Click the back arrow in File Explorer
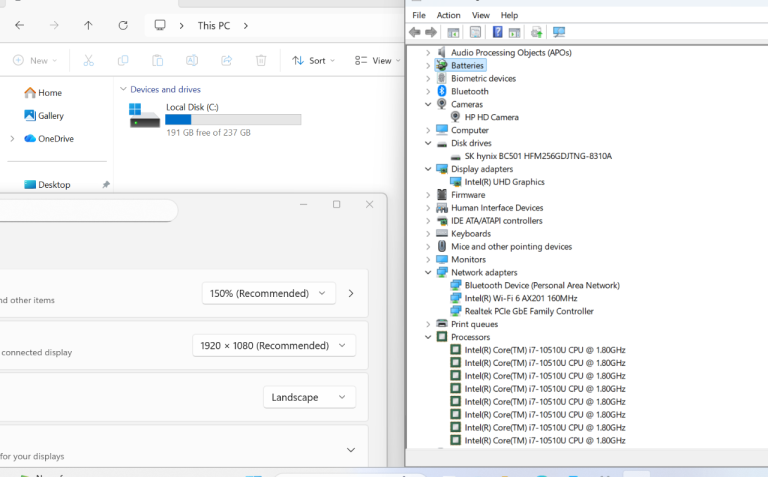Image resolution: width=768 pixels, height=477 pixels. [20, 25]
